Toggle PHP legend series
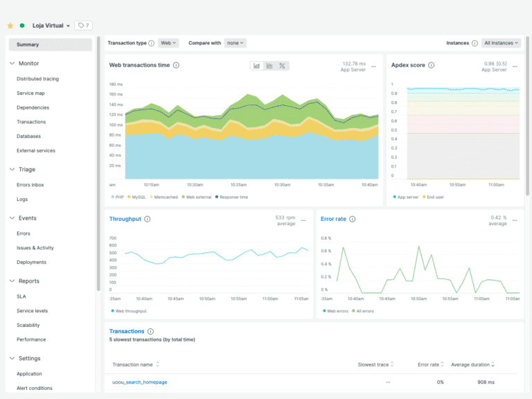This screenshot has height=399, width=532. point(117,197)
